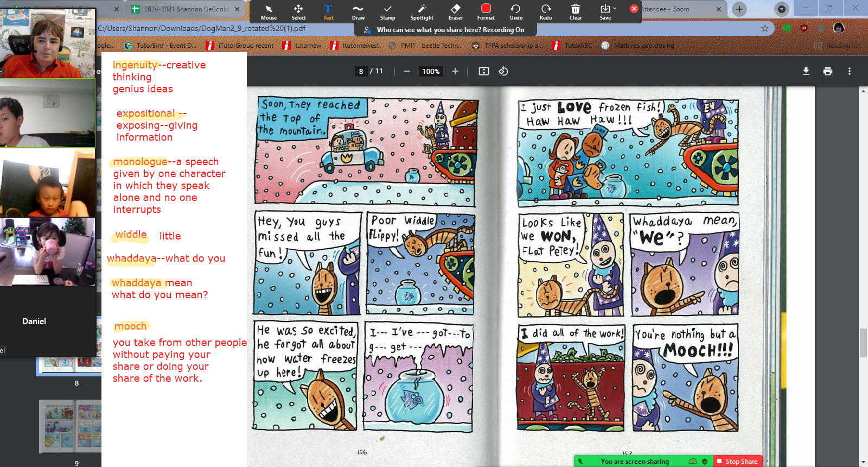The width and height of the screenshot is (868, 467).
Task: Select the Mouse annotation tool
Action: 269,12
